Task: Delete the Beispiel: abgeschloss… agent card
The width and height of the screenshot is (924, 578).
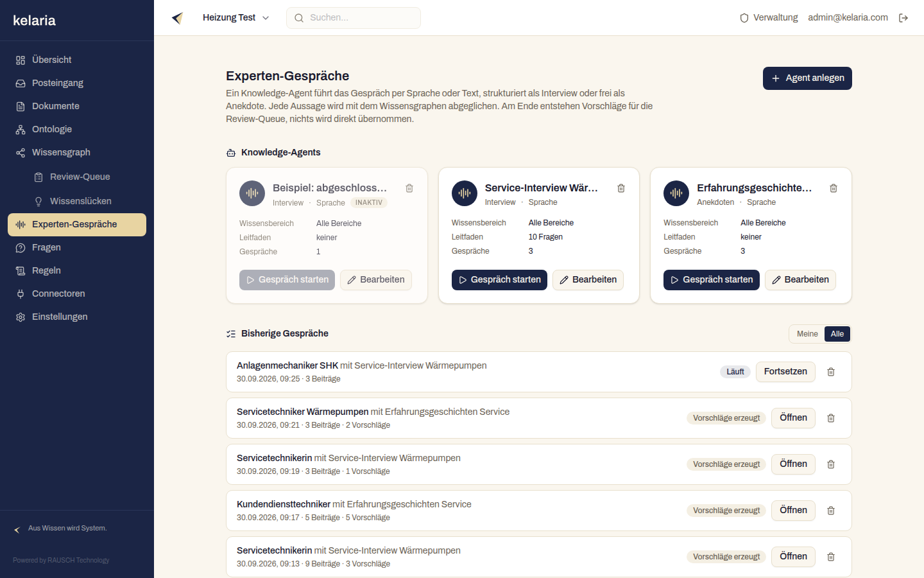Action: (409, 188)
